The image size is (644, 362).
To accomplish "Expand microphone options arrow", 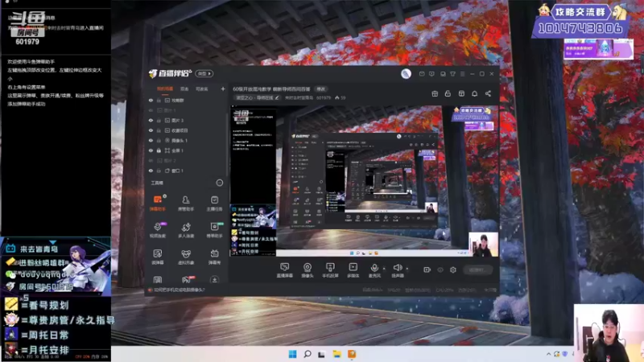I will coord(384,269).
